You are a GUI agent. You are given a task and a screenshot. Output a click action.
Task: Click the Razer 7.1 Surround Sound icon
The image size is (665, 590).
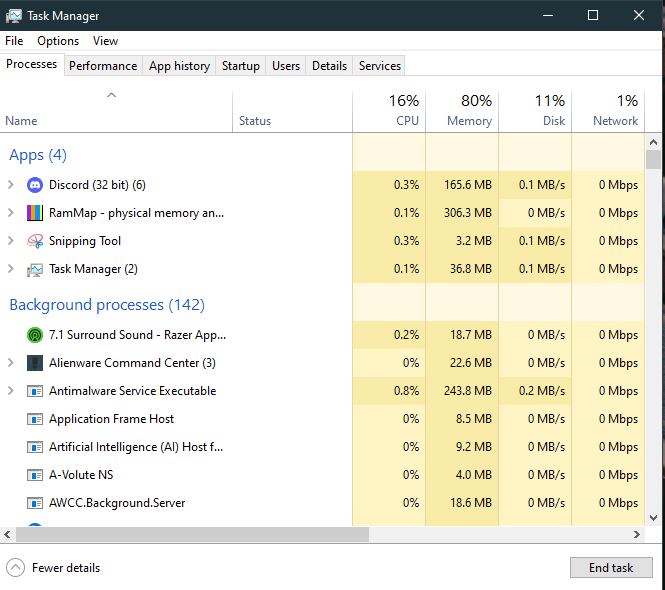click(35, 335)
